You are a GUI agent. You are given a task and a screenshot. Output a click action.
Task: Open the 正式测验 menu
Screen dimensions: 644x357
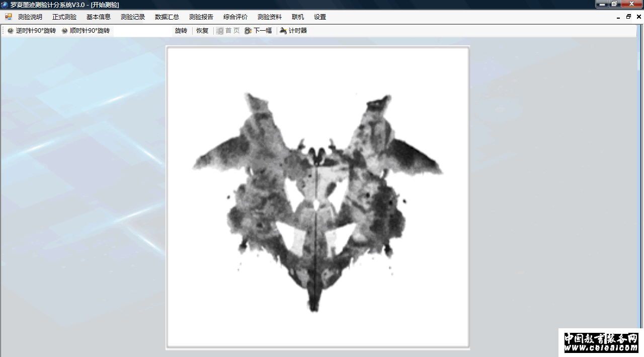[64, 17]
